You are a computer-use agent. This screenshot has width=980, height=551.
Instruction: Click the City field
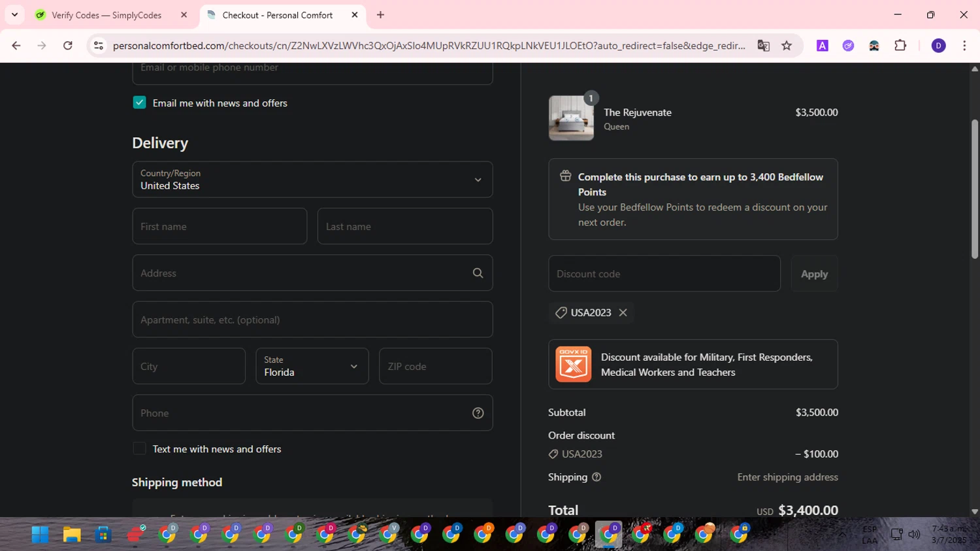pyautogui.click(x=189, y=366)
